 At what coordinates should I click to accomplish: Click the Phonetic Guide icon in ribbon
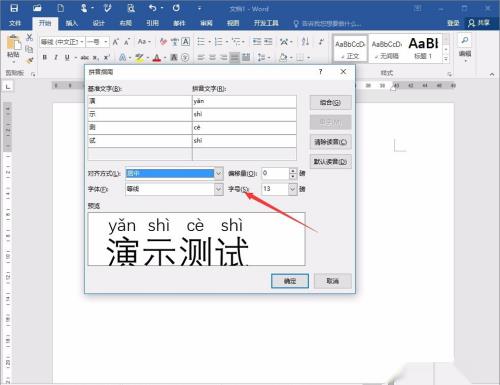click(x=175, y=42)
